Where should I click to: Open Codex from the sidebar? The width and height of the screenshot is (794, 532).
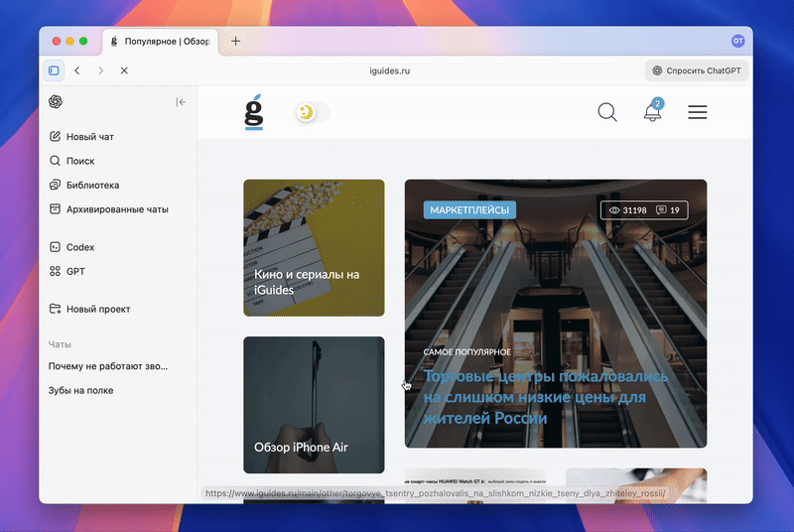[x=71, y=247]
